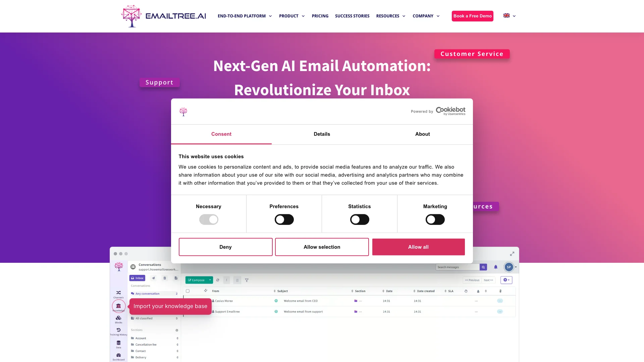
Task: Click the Allow all button
Action: 418,247
